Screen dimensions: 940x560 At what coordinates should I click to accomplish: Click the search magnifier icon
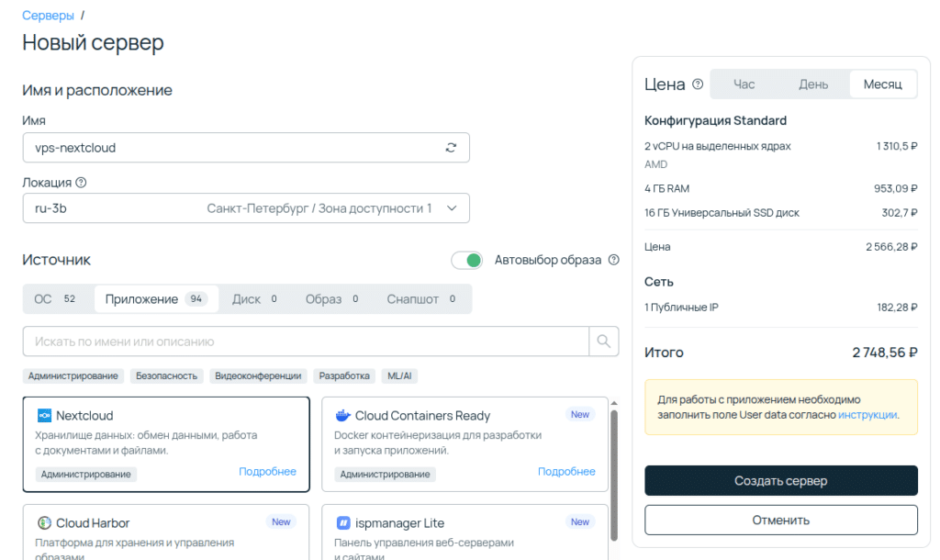click(603, 341)
